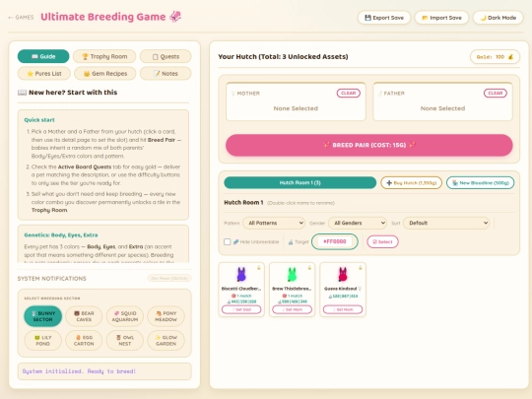Click the Export Save button

click(x=384, y=18)
